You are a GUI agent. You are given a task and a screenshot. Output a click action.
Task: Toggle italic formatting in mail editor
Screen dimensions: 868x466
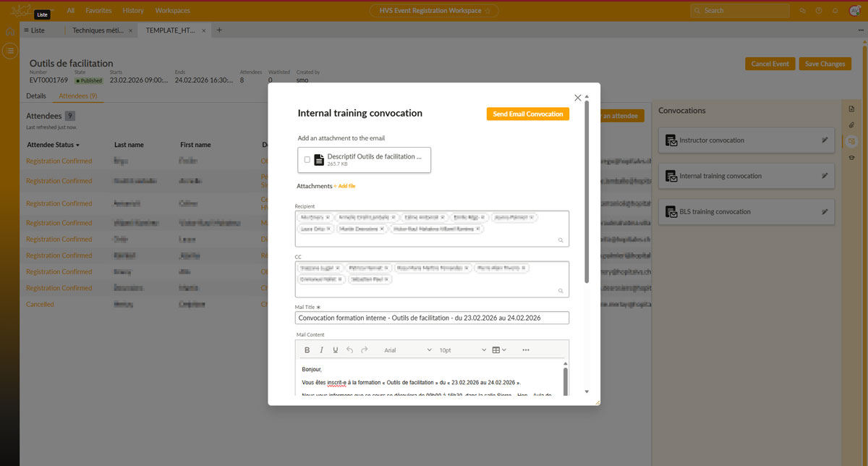click(x=321, y=350)
